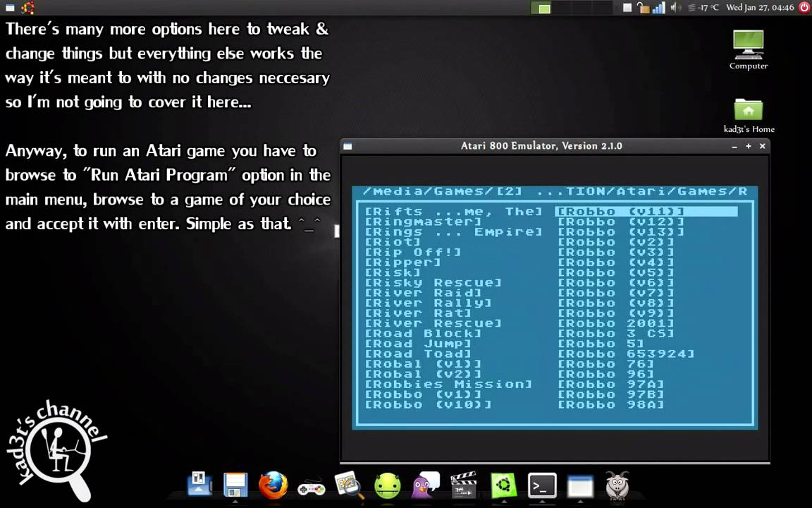Image resolution: width=812 pixels, height=508 pixels.
Task: Open the goat head dock icon
Action: tap(617, 485)
